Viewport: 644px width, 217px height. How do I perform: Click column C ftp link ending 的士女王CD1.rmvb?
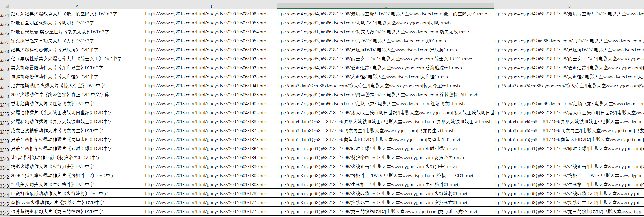tap(375, 59)
